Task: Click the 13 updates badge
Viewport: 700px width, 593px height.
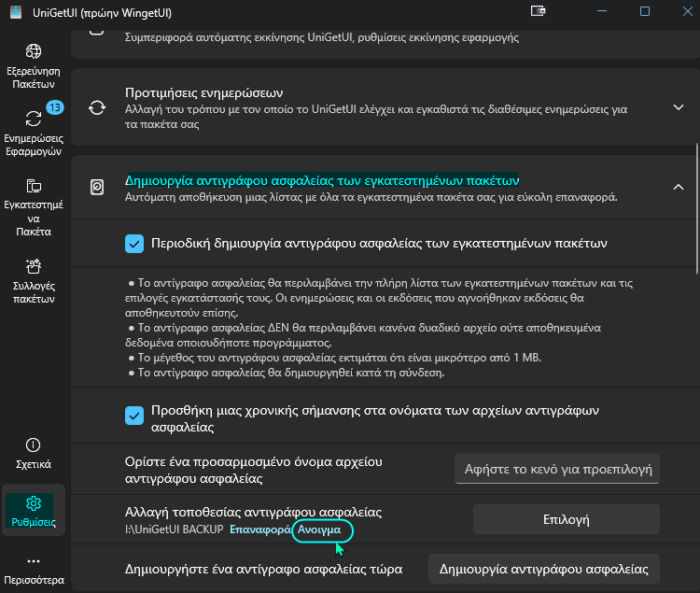Action: pyautogui.click(x=55, y=107)
